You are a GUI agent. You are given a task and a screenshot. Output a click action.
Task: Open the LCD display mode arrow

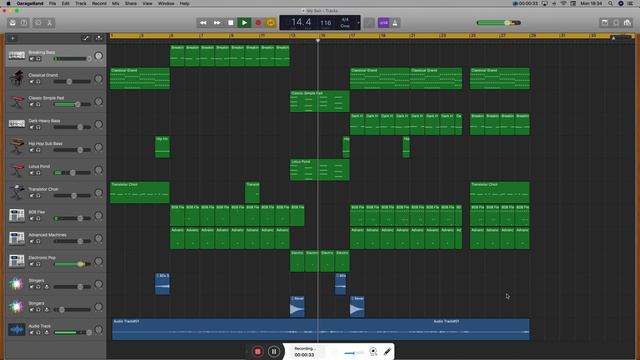pos(358,23)
